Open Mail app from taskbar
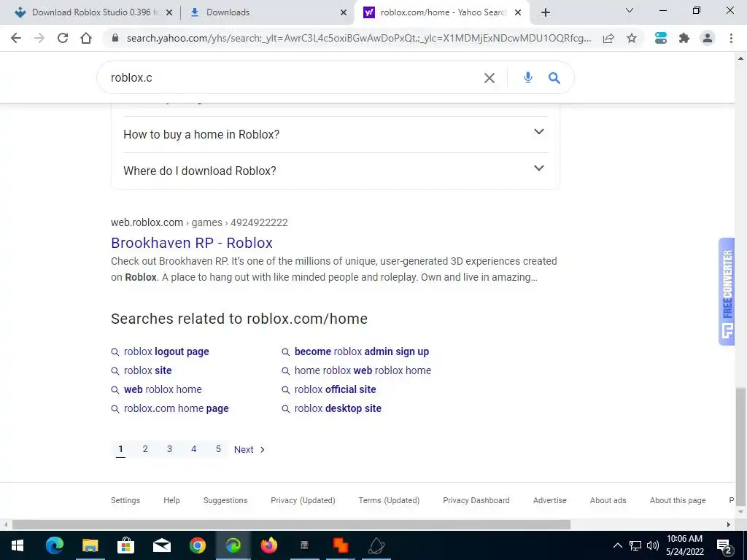This screenshot has width=747, height=560. [161, 545]
